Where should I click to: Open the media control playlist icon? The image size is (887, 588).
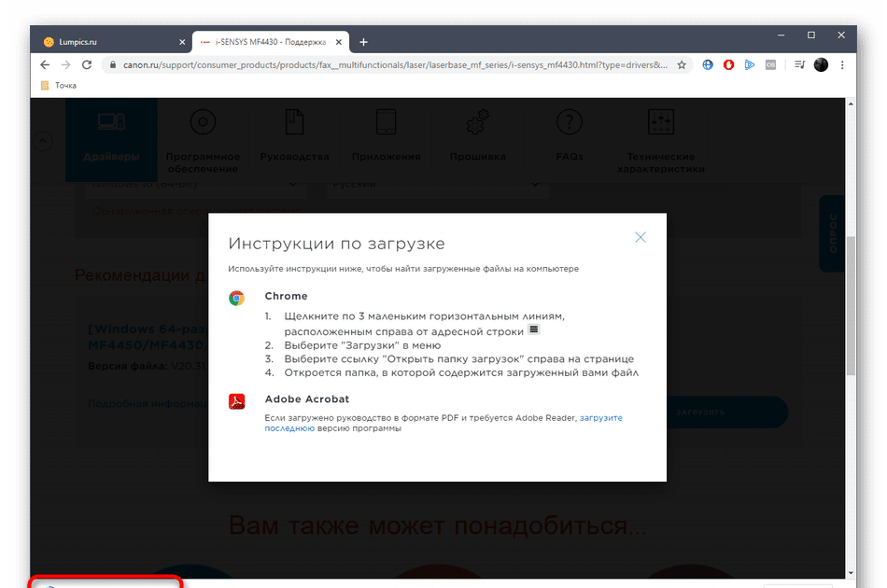pyautogui.click(x=799, y=65)
